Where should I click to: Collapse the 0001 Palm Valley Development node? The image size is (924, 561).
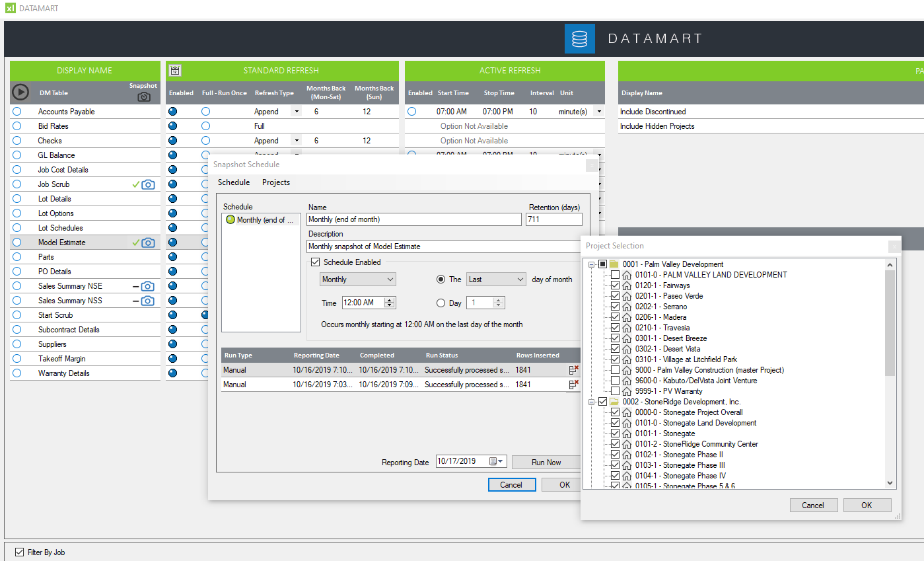(592, 264)
